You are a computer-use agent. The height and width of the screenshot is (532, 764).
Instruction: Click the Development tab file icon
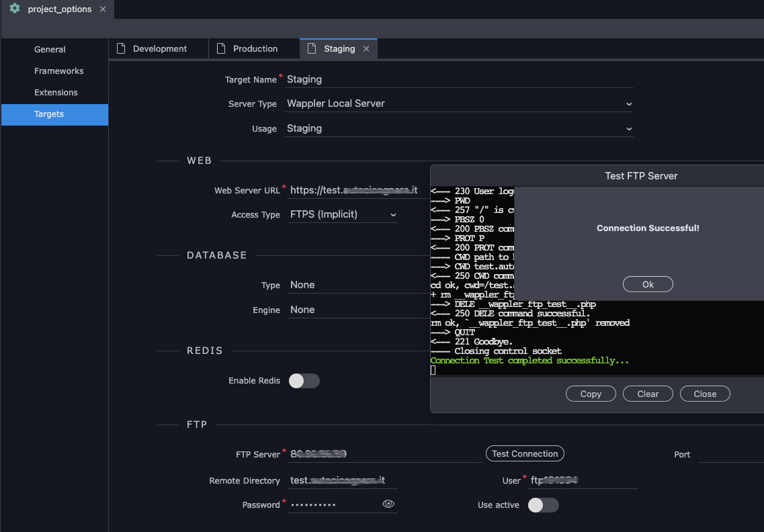point(122,48)
